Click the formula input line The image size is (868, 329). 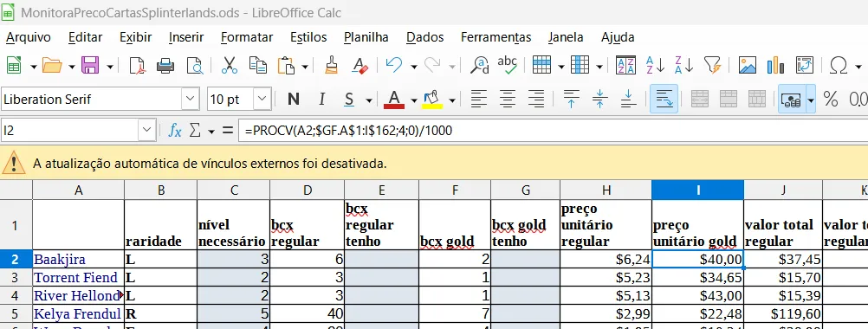click(x=554, y=131)
